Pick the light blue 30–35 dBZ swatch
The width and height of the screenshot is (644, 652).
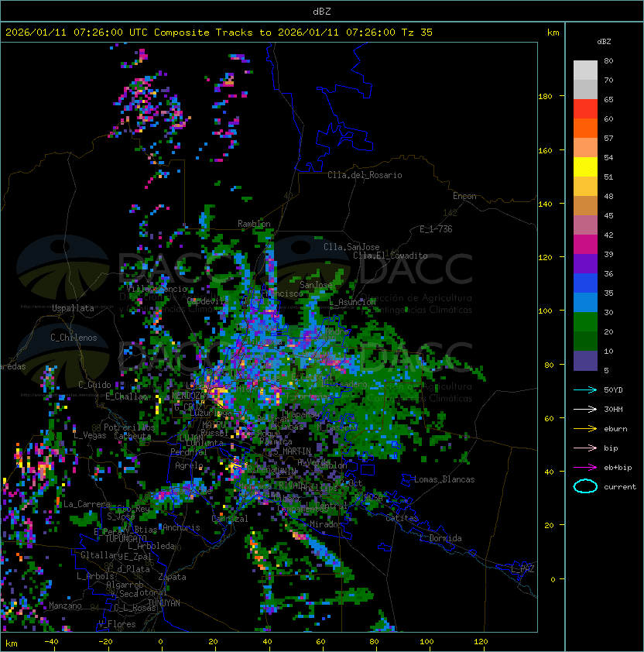click(585, 302)
